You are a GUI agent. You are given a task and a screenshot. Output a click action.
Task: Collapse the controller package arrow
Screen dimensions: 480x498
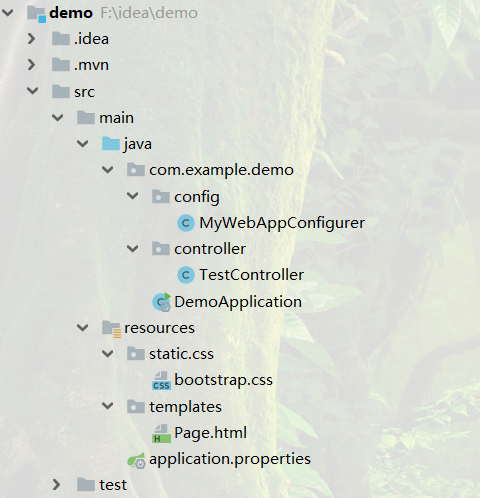[132, 249]
